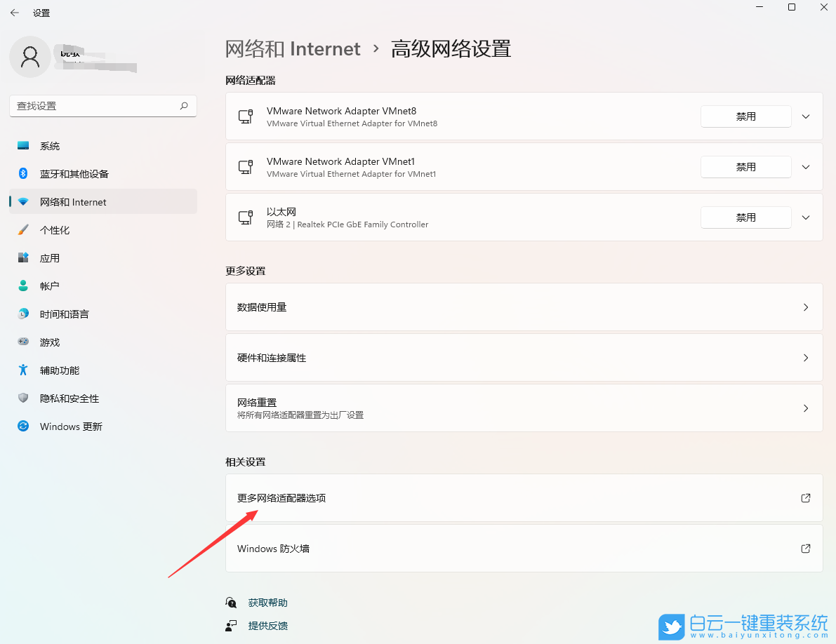Disable the 以太网 adapter with 禁用 button
Viewport: 836px width, 644px height.
pos(745,217)
